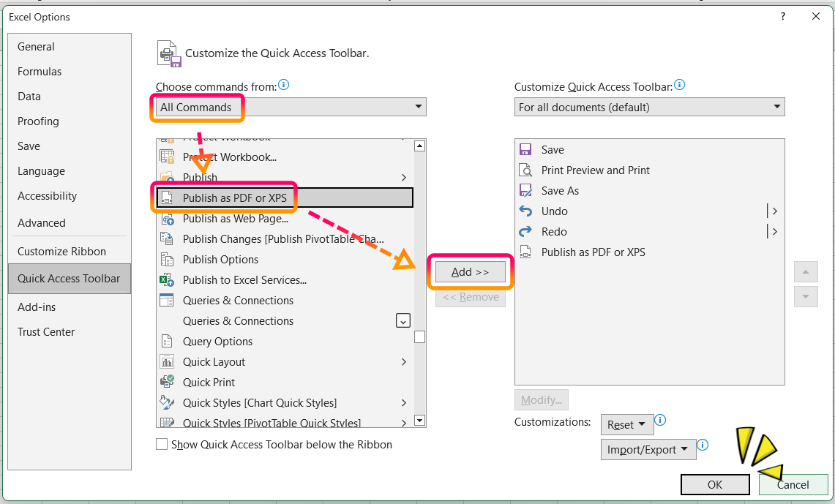The height and width of the screenshot is (504, 835).
Task: Click the Save icon in toolbar list
Action: [x=525, y=149]
